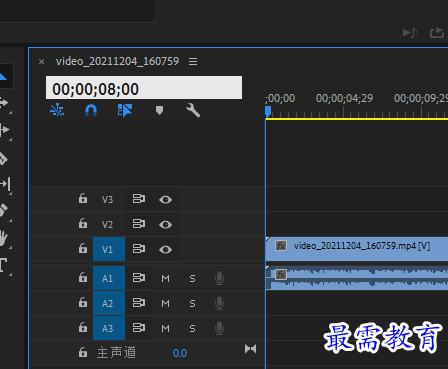Toggle A2 track targeting
Viewport: 448px width, 369px height.
[x=109, y=303]
